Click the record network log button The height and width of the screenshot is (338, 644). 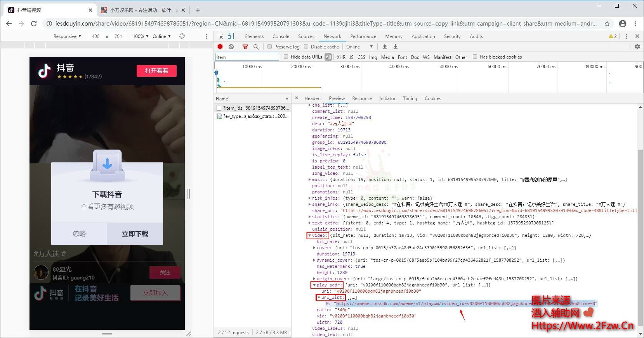coord(220,47)
